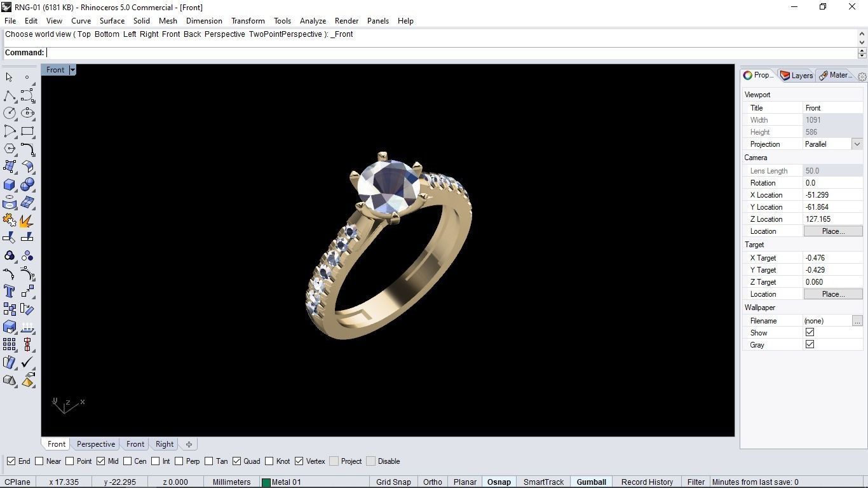This screenshot has width=868, height=488.
Task: Click Place button for target location
Action: (x=833, y=294)
